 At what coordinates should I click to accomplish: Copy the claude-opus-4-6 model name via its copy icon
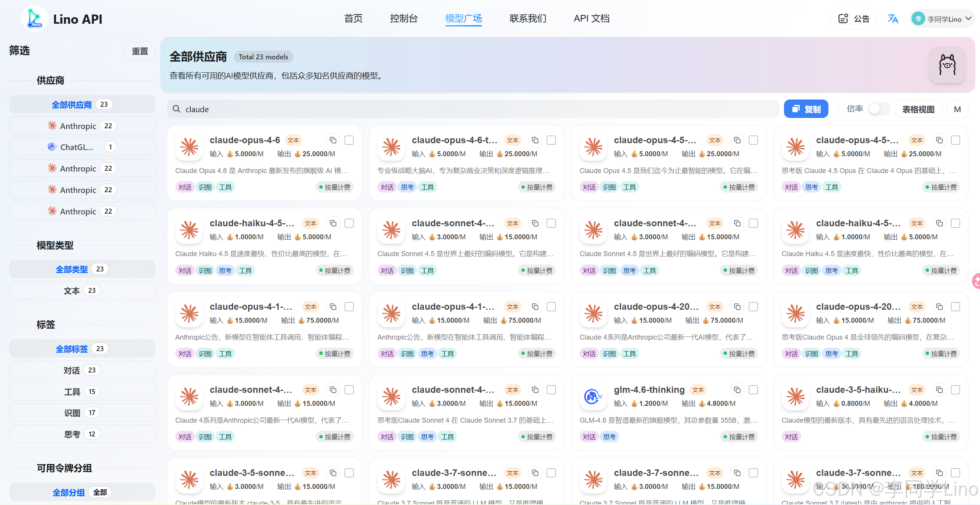coord(333,140)
